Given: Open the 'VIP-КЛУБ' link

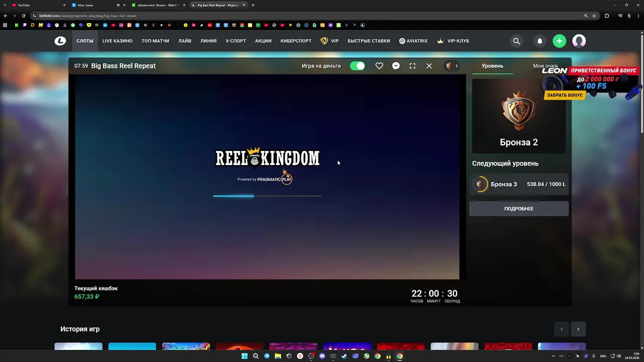Looking at the screenshot, I should (453, 41).
